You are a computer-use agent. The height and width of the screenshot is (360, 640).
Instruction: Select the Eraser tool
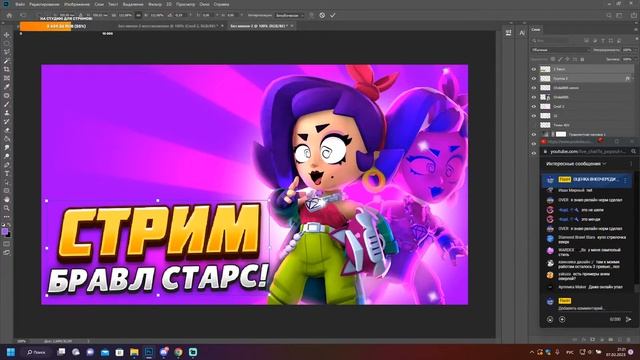pyautogui.click(x=7, y=130)
